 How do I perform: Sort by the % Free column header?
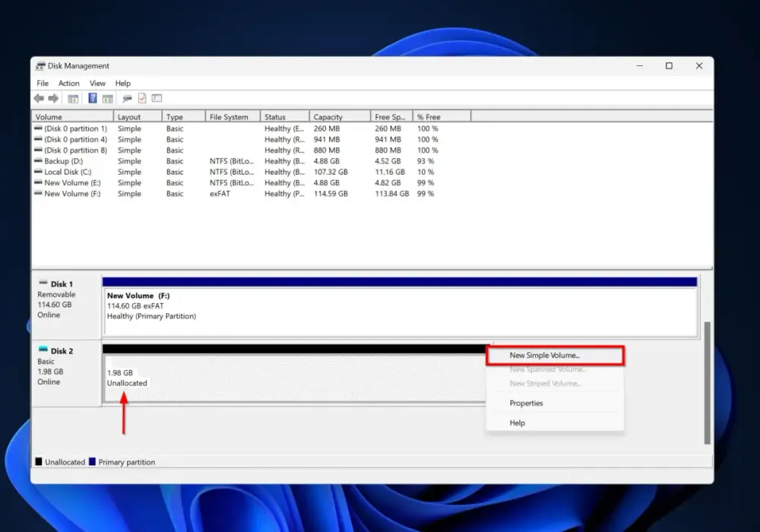click(442, 117)
